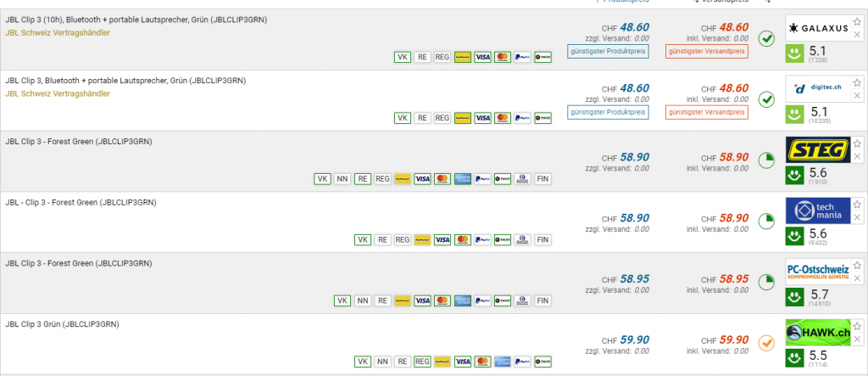868x376 pixels.
Task: Click the Visa payment icon in Galaxus row
Action: [x=482, y=57]
